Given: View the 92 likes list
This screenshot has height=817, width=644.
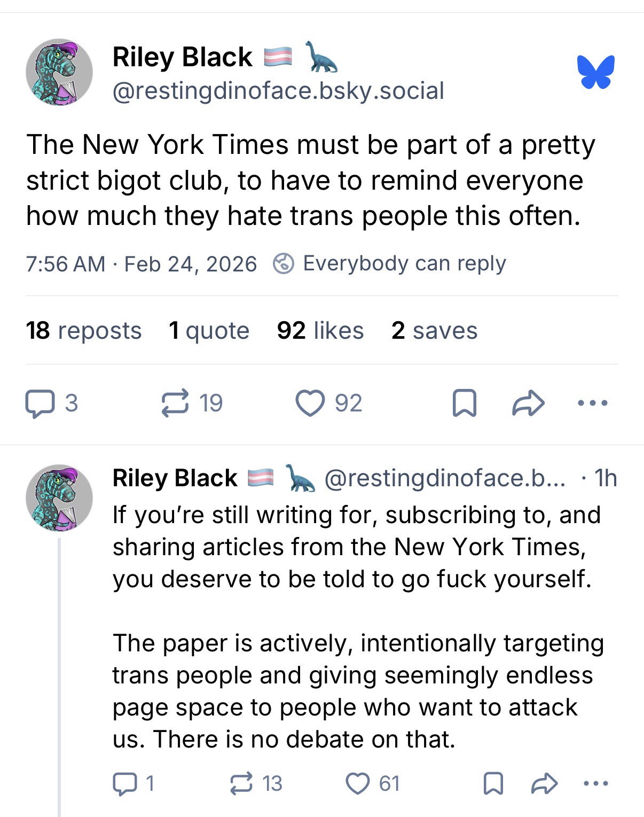Looking at the screenshot, I should [x=320, y=331].
